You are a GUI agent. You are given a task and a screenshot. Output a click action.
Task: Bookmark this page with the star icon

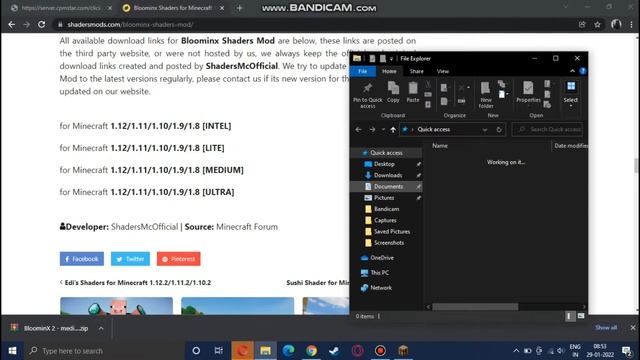click(598, 24)
